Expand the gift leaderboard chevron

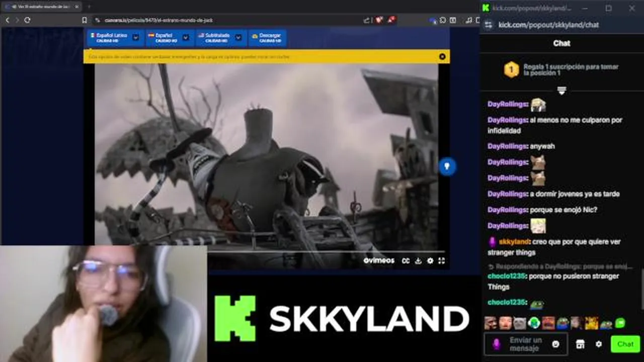[x=561, y=90]
